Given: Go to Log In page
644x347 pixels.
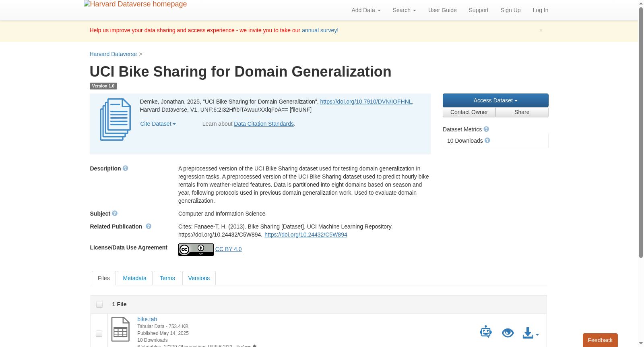Looking at the screenshot, I should 540,10.
